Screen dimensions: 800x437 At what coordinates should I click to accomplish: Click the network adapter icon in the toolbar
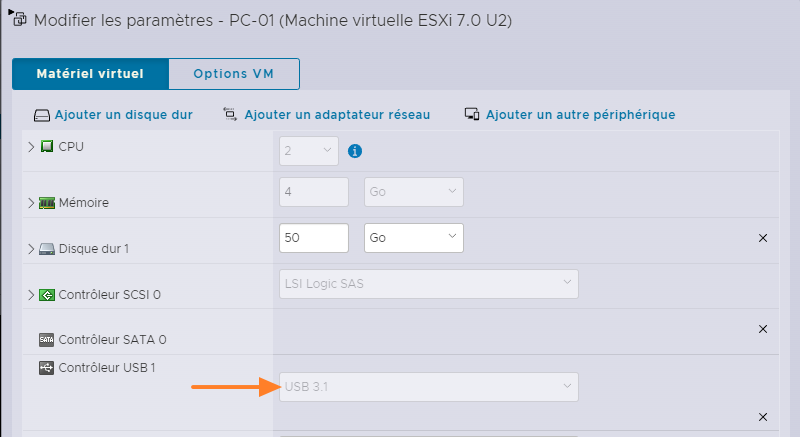click(x=230, y=114)
